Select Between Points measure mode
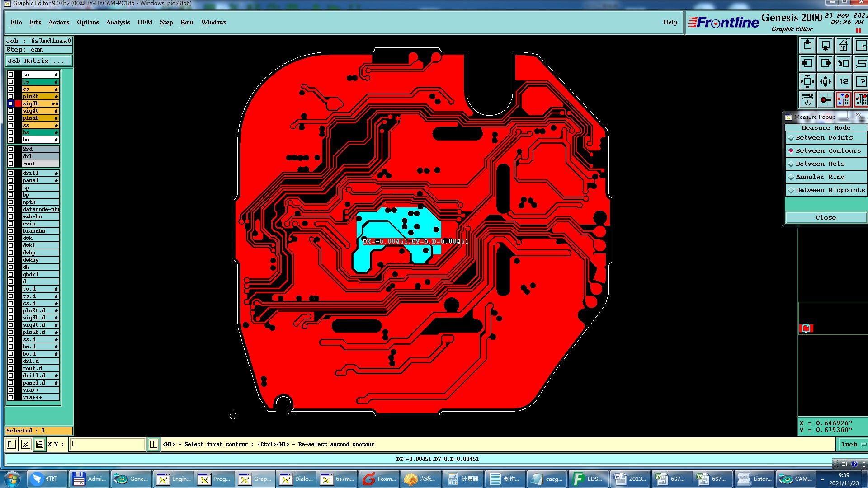This screenshot has width=868, height=488. [x=824, y=138]
